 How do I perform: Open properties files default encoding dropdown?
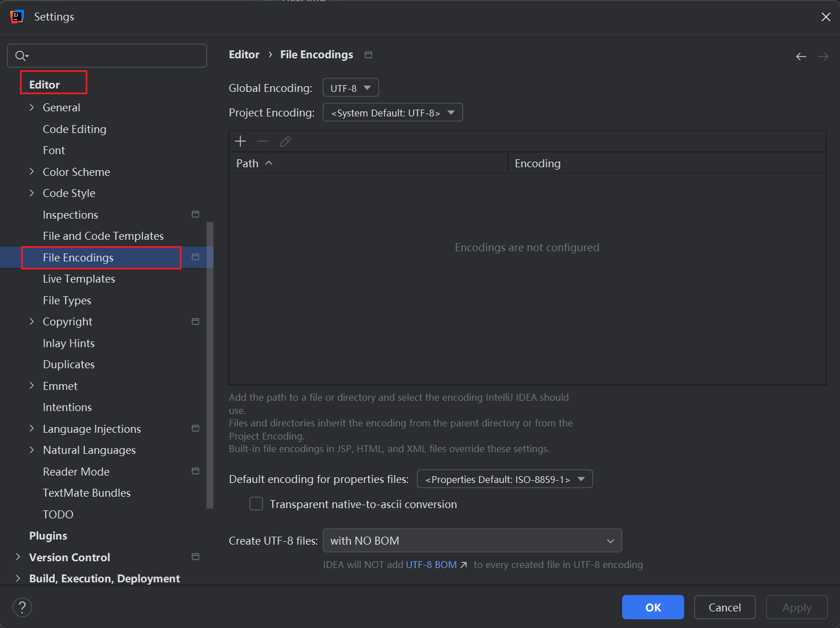[x=504, y=479]
